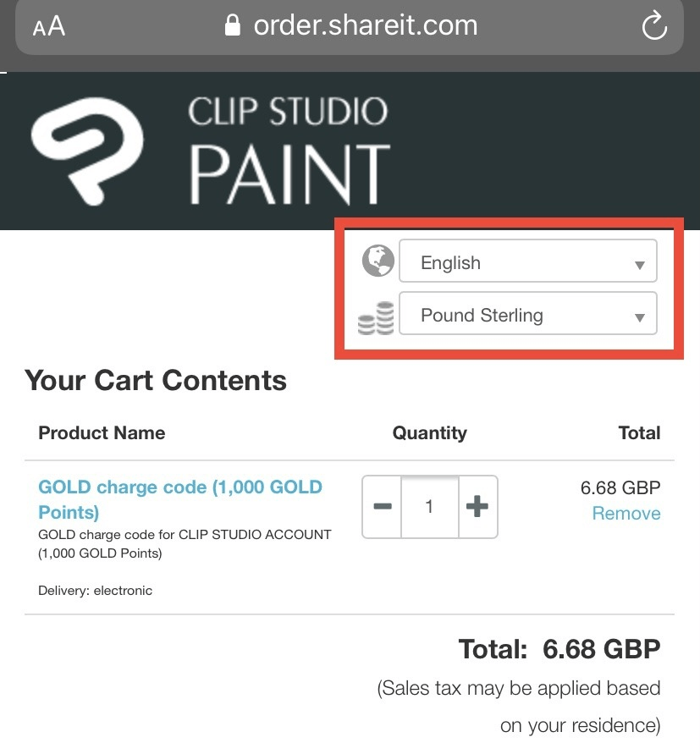Click the quantity number field
Image resolution: width=700 pixels, height=754 pixels.
pyautogui.click(x=429, y=506)
